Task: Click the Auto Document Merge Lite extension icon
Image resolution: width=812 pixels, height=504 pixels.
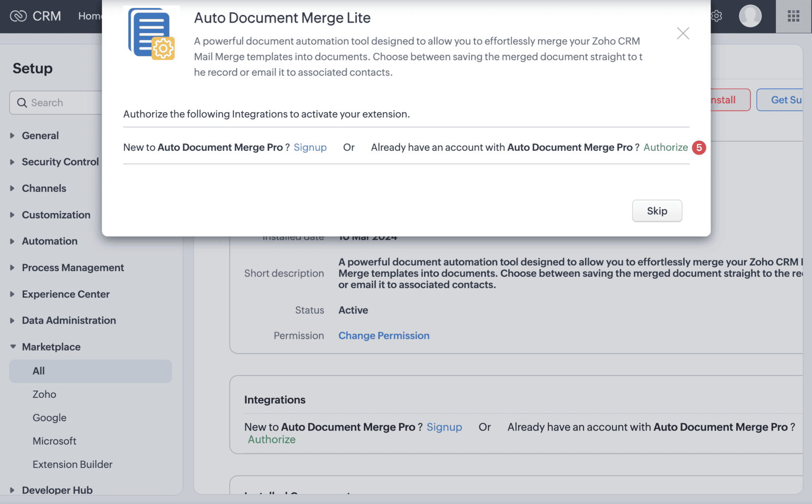Action: (152, 33)
